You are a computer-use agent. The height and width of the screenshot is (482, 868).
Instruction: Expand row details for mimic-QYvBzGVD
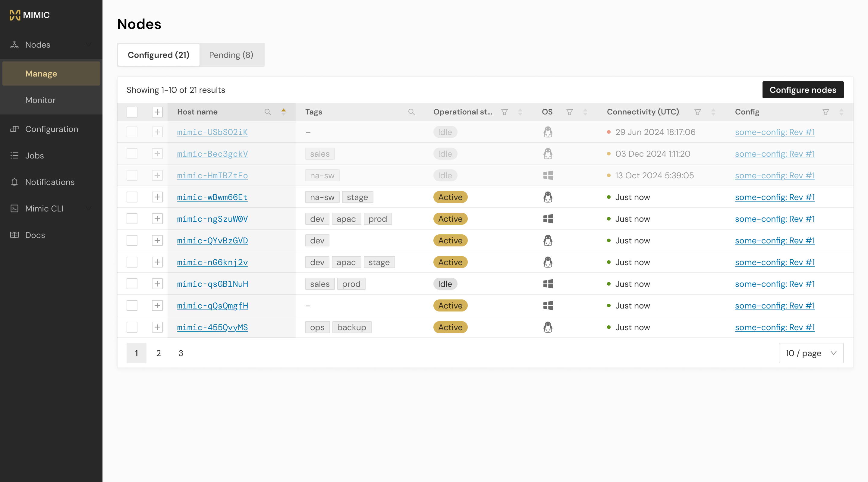(x=157, y=240)
